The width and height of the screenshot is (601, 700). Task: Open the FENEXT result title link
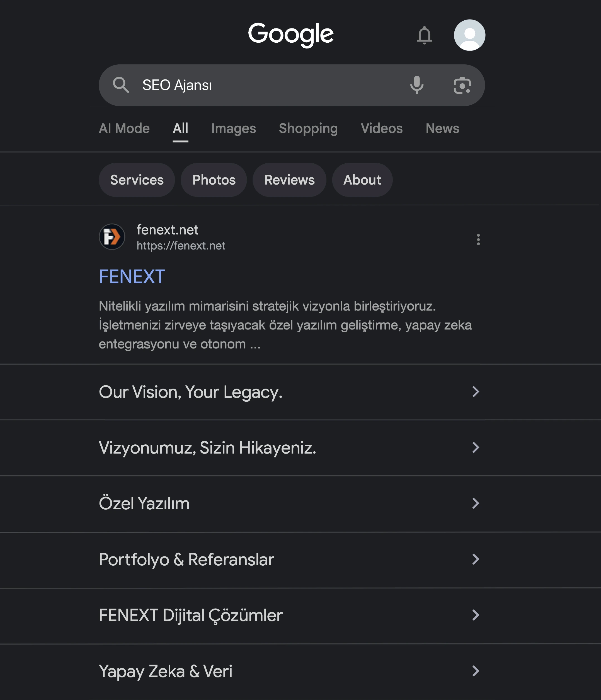tap(132, 277)
